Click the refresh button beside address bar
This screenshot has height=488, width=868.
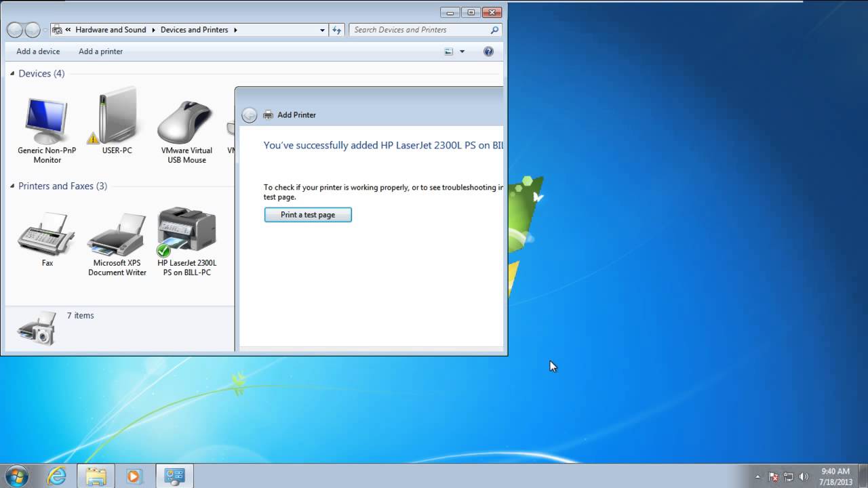pyautogui.click(x=337, y=30)
